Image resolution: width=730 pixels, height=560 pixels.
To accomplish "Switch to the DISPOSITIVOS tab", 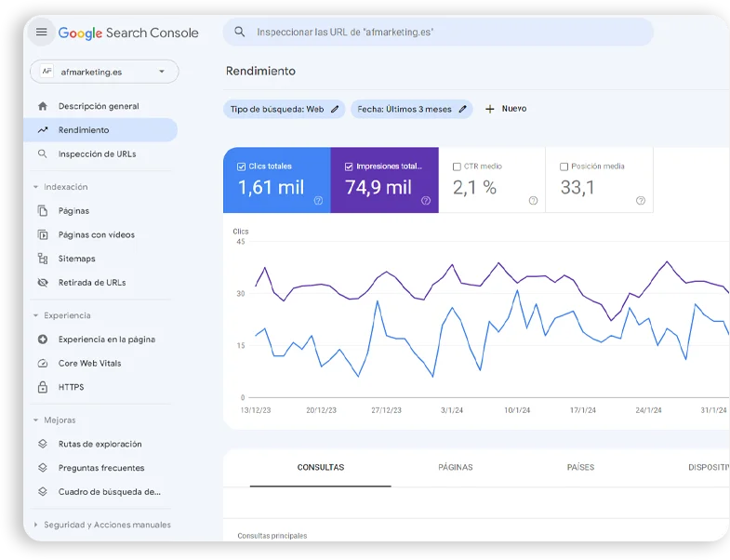I will [x=709, y=467].
